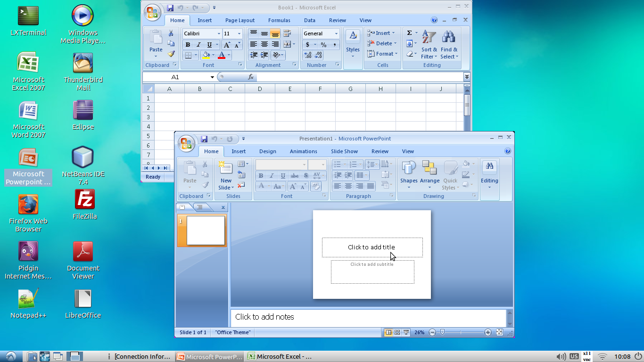Screen dimensions: 644x362
Task: Select slide 1 thumbnail in PowerPoint
Action: point(206,230)
